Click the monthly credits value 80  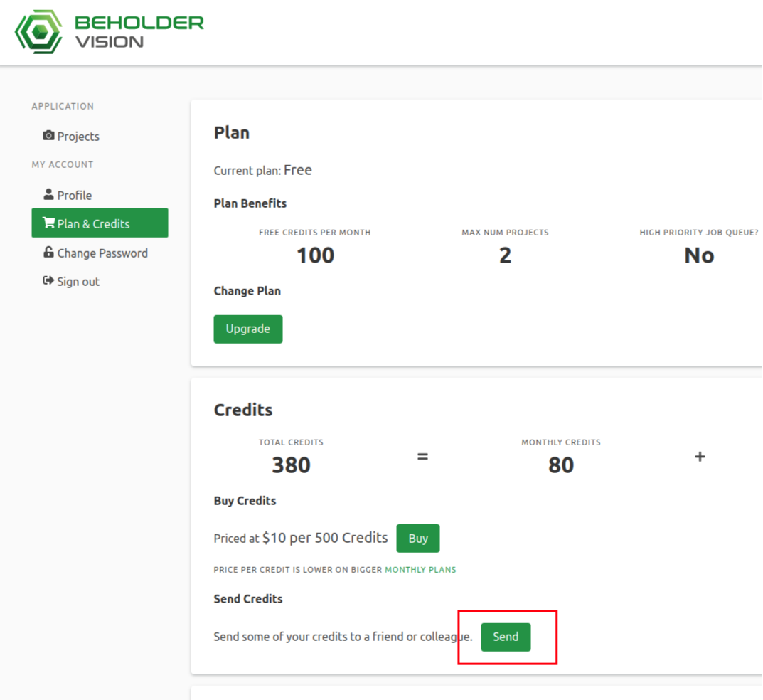tap(561, 465)
